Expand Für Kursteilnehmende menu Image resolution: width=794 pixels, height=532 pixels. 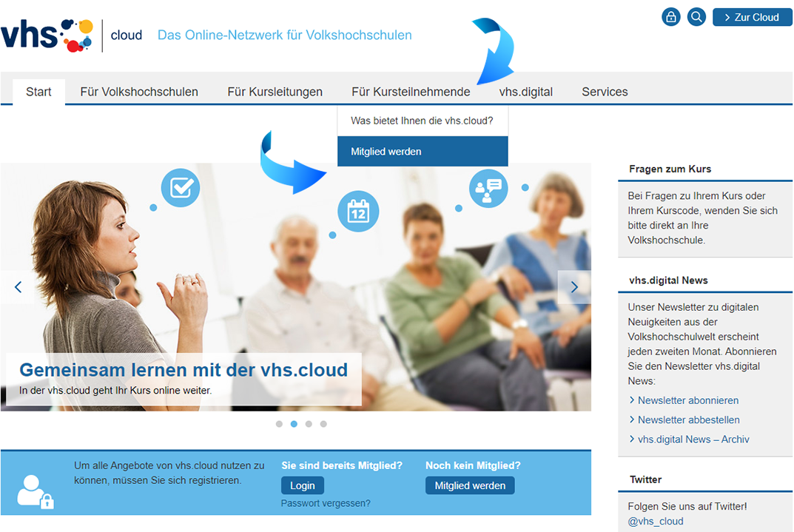tap(411, 92)
